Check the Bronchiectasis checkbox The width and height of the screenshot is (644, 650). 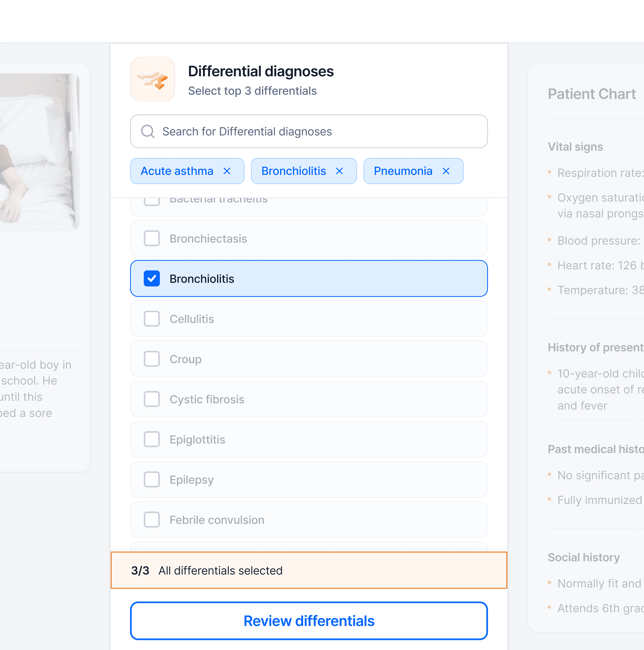point(152,239)
